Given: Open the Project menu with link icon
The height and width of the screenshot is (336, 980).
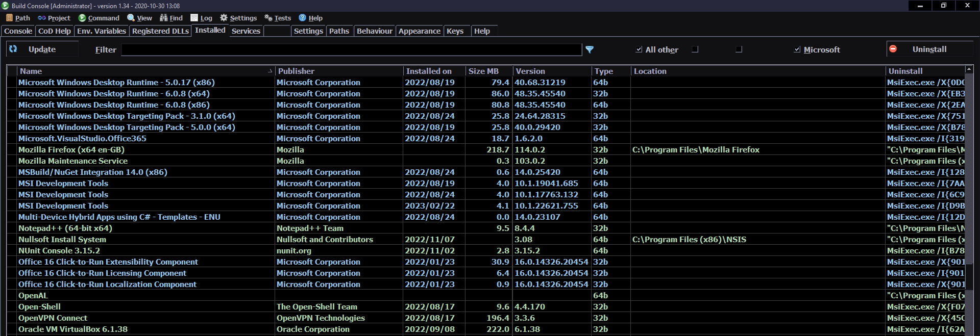Looking at the screenshot, I should pyautogui.click(x=54, y=18).
